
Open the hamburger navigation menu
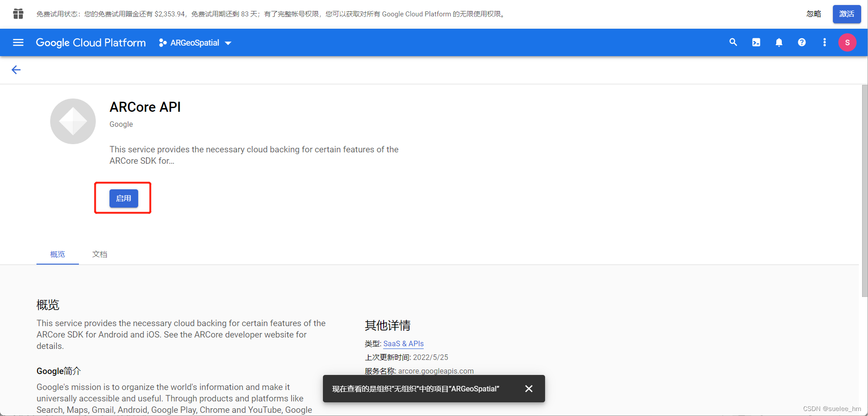(18, 42)
